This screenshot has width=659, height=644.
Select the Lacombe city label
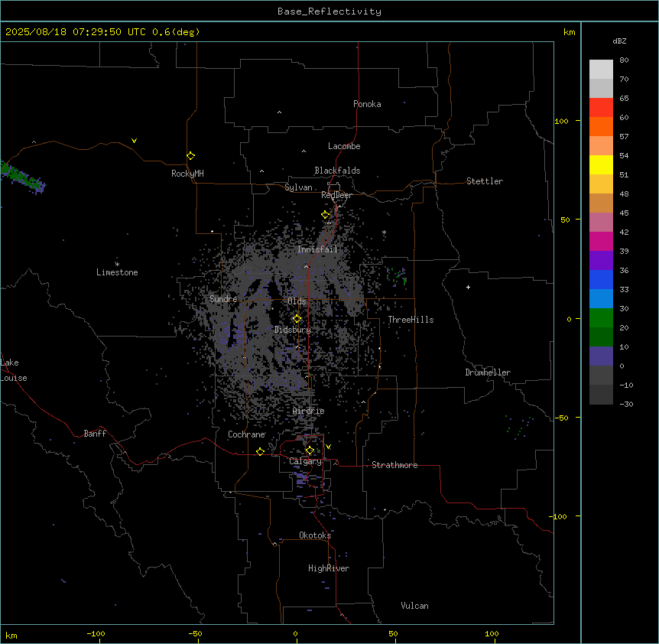coord(344,146)
